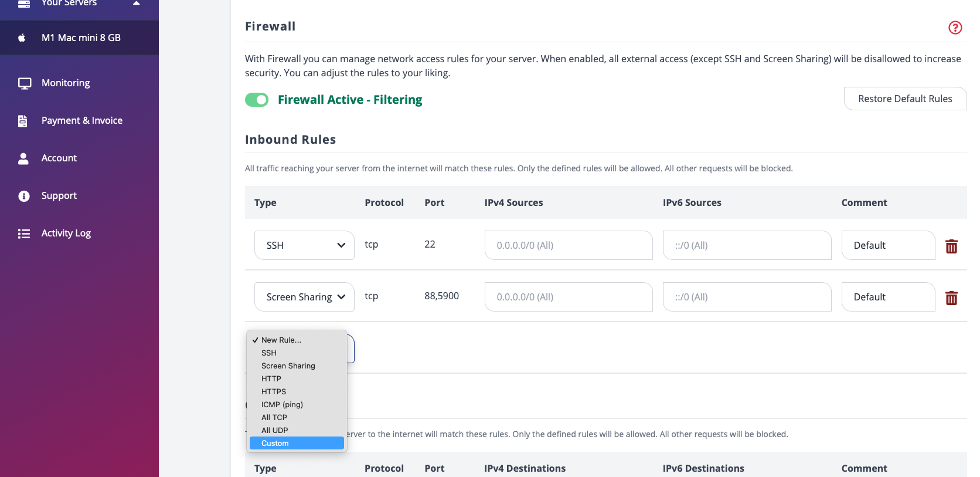Pick ICMP (ping) from the rule list
980x477 pixels.
click(282, 404)
